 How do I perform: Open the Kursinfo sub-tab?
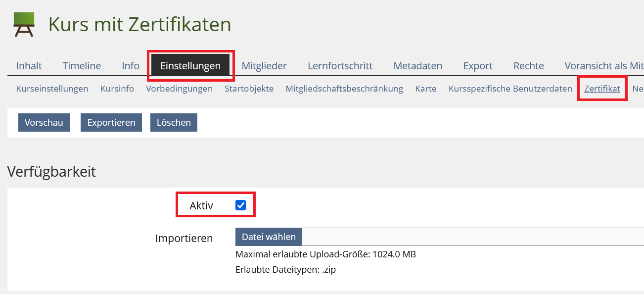tap(117, 89)
